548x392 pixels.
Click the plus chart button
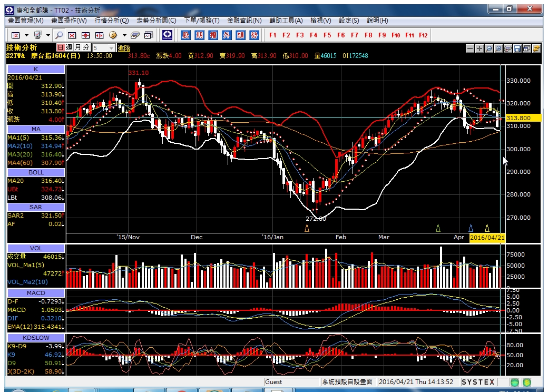coord(479,48)
